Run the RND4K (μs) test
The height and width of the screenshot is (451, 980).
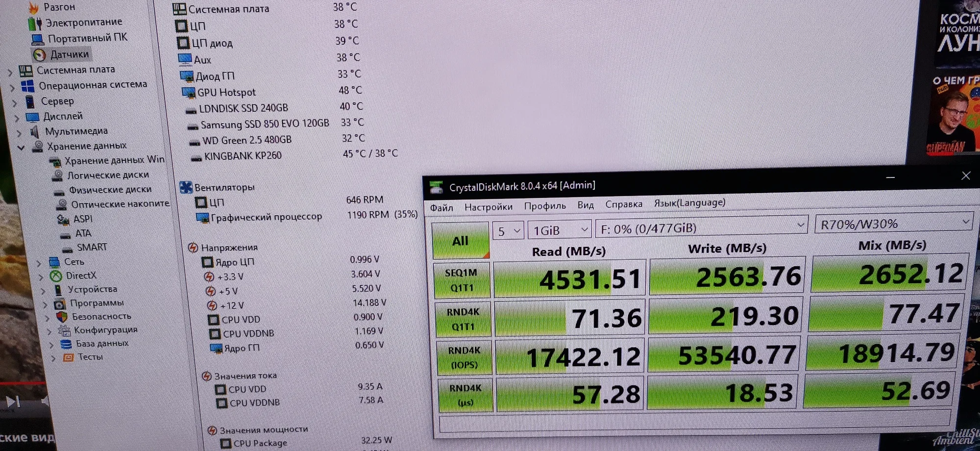coord(465,395)
